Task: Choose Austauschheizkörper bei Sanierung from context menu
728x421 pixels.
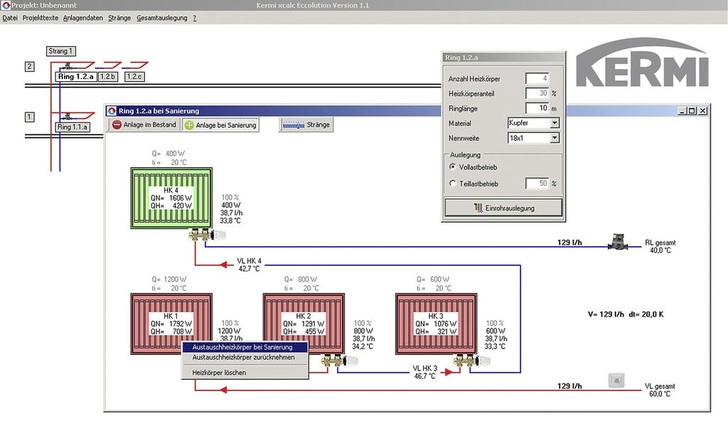Action: tap(243, 347)
